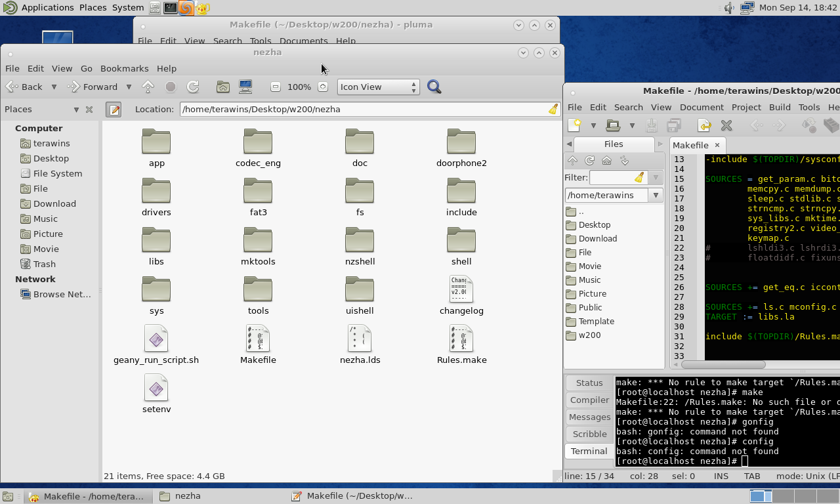This screenshot has width=840, height=504.
Task: Open the /home/terawins path dropdown in Geany
Action: point(655,195)
